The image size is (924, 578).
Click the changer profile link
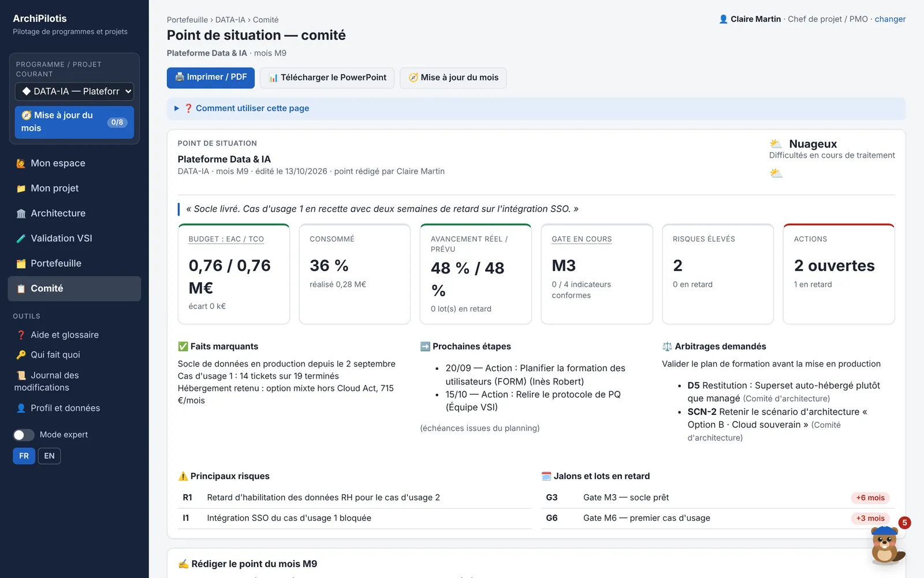pyautogui.click(x=890, y=19)
